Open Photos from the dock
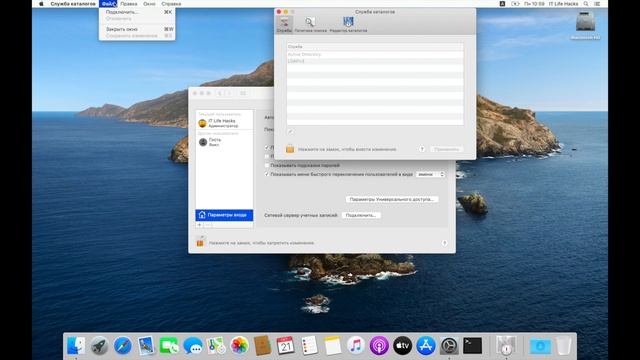Image resolution: width=640 pixels, height=360 pixels. coord(239,346)
